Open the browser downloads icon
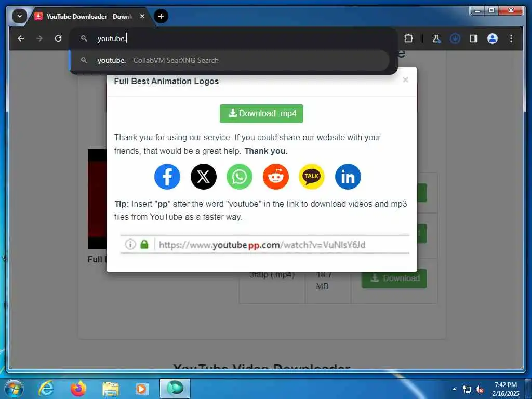Viewport: 532px width, 399px height. [x=455, y=38]
